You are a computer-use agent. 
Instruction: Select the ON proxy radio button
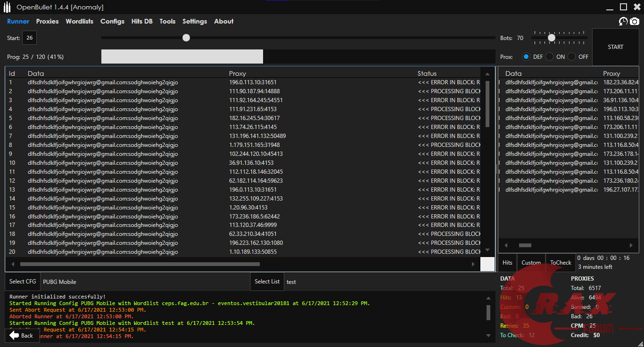pos(549,56)
